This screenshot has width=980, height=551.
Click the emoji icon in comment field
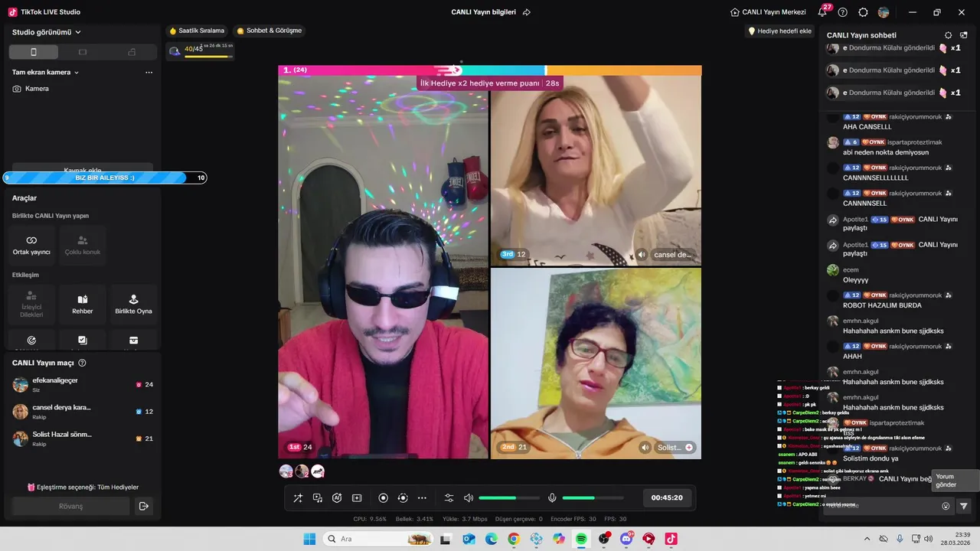(x=946, y=506)
